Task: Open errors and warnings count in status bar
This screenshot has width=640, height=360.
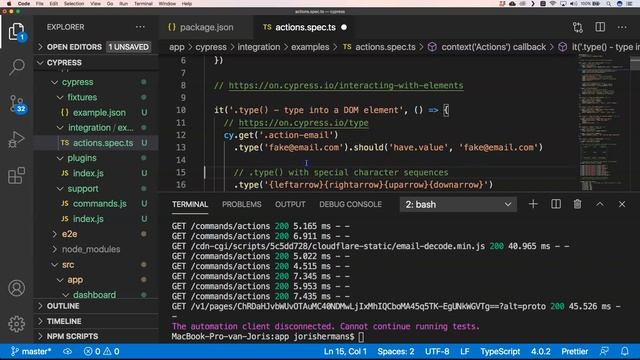Action: click(102, 351)
